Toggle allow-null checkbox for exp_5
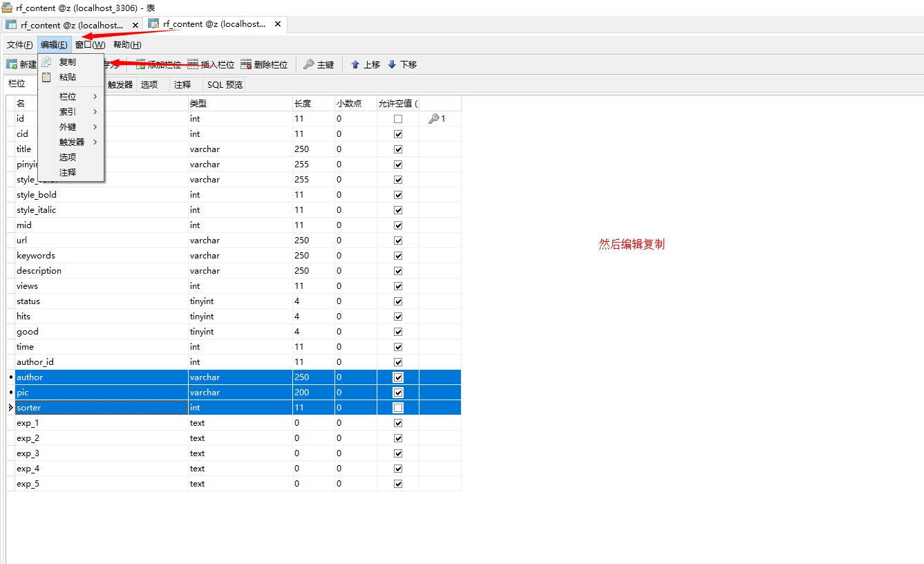This screenshot has width=924, height=564. coord(398,484)
